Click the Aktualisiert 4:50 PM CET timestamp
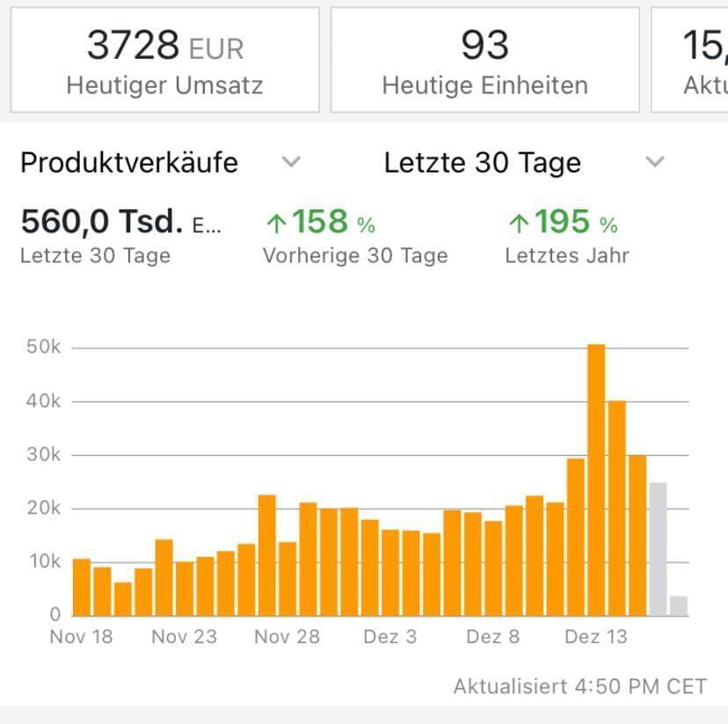The image size is (728, 724). coord(579,686)
